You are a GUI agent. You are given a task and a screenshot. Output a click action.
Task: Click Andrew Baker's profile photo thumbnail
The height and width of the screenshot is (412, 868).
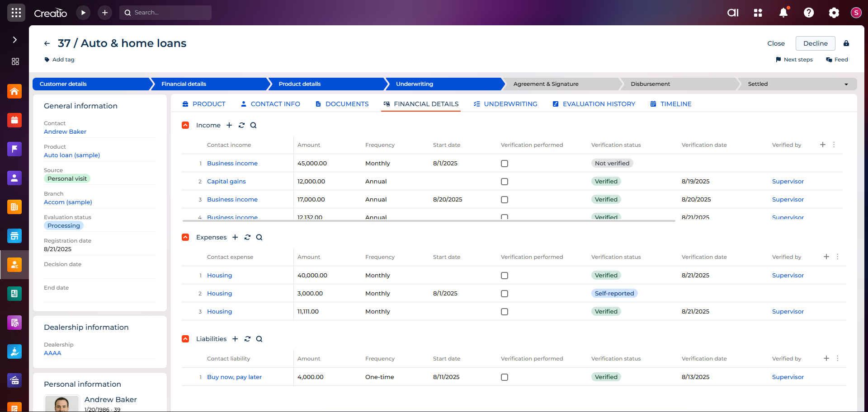[62, 403]
